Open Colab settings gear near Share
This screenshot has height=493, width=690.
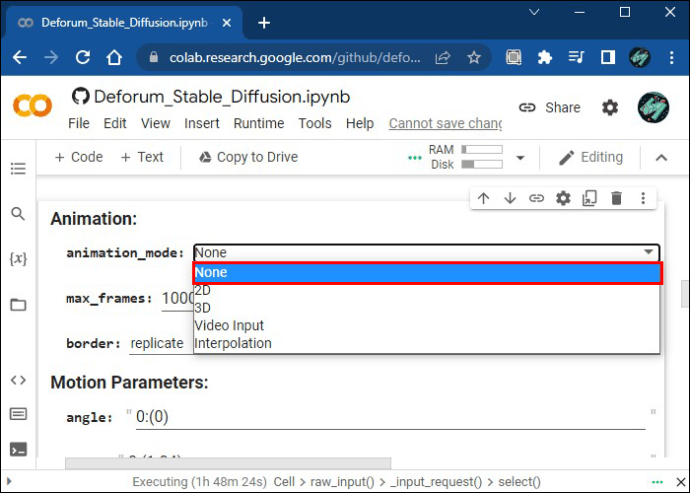[610, 107]
